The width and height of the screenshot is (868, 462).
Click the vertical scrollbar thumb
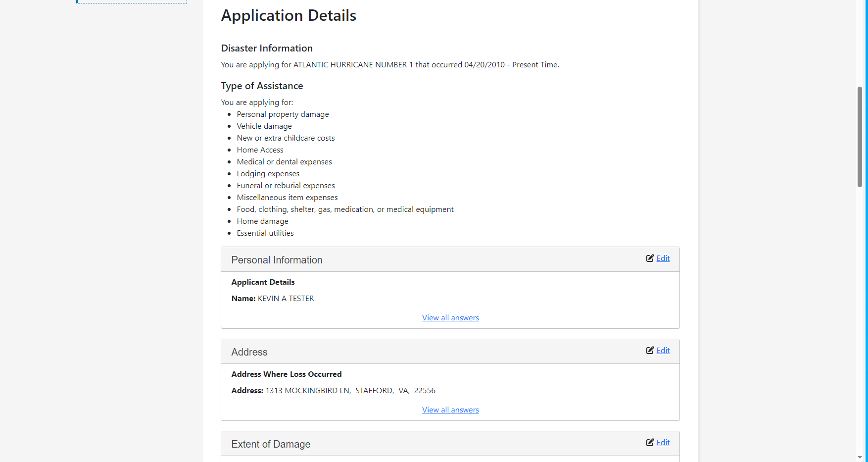[860, 137]
